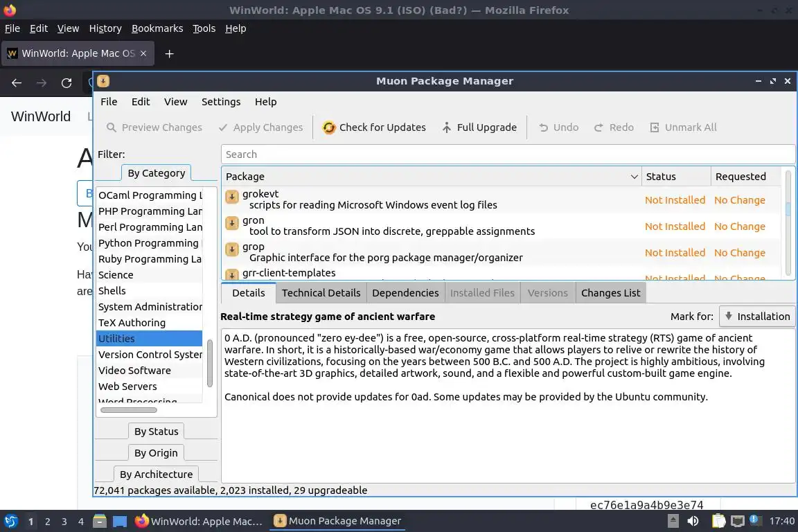Go back in Firefox navigation
This screenshot has width=798, height=532.
[x=17, y=83]
